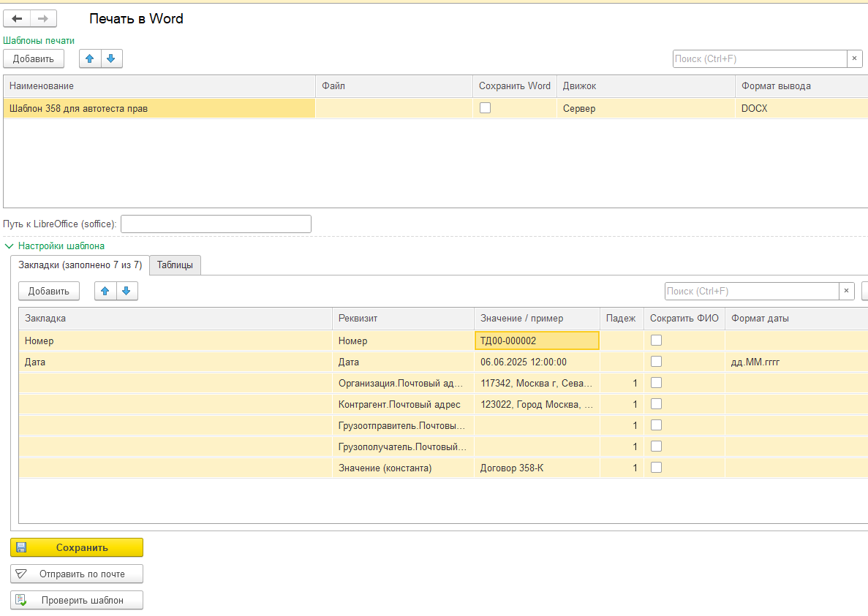Click the DOCX output format cell
This screenshot has height=616, width=868.
(801, 108)
